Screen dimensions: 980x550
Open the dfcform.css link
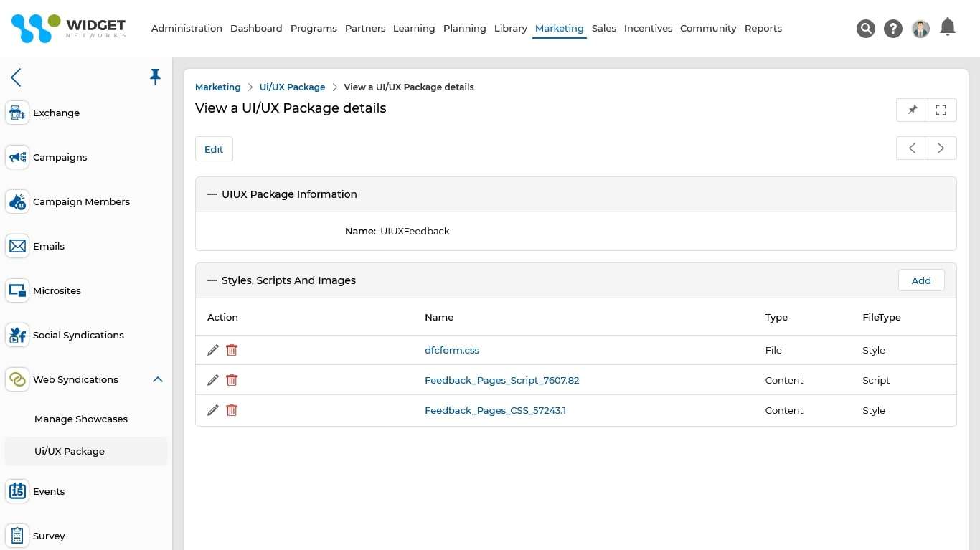(452, 350)
